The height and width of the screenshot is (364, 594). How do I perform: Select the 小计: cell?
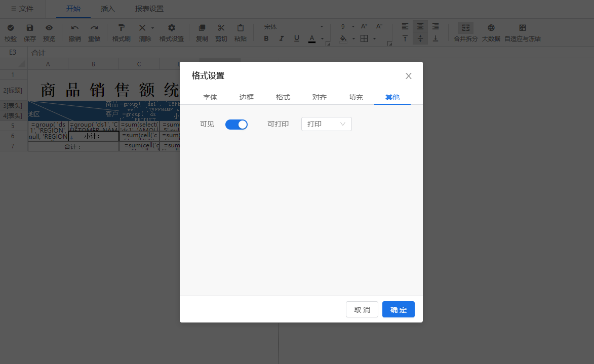[94, 136]
